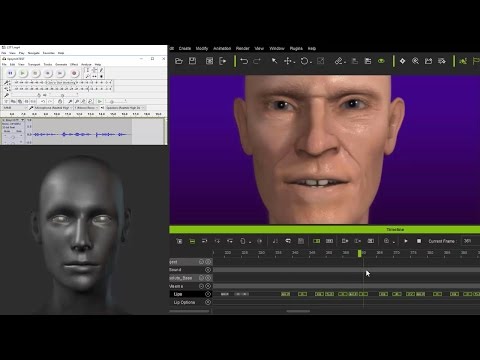Open the Speakers playback device dropdown
Viewport: 480px width, 360px height.
[125, 108]
